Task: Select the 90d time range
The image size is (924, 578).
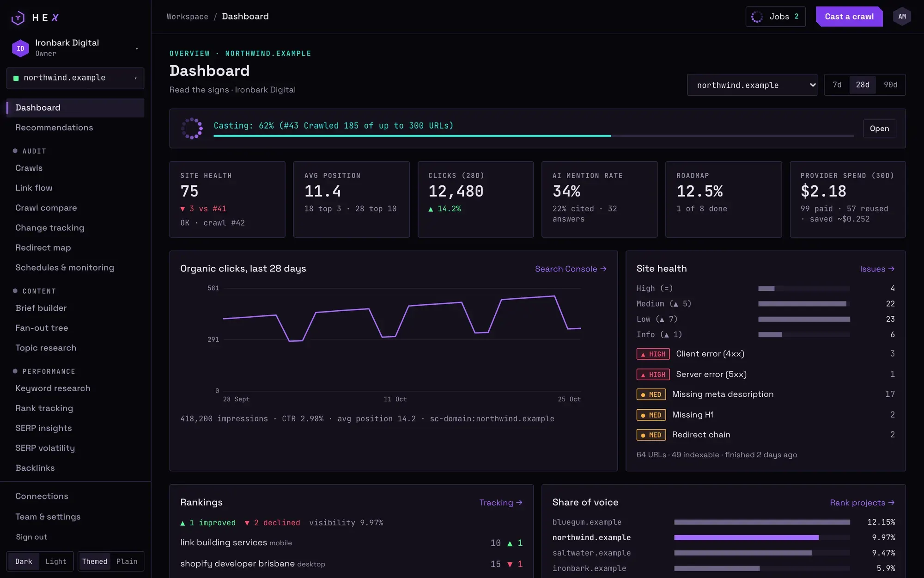Action: (x=890, y=85)
